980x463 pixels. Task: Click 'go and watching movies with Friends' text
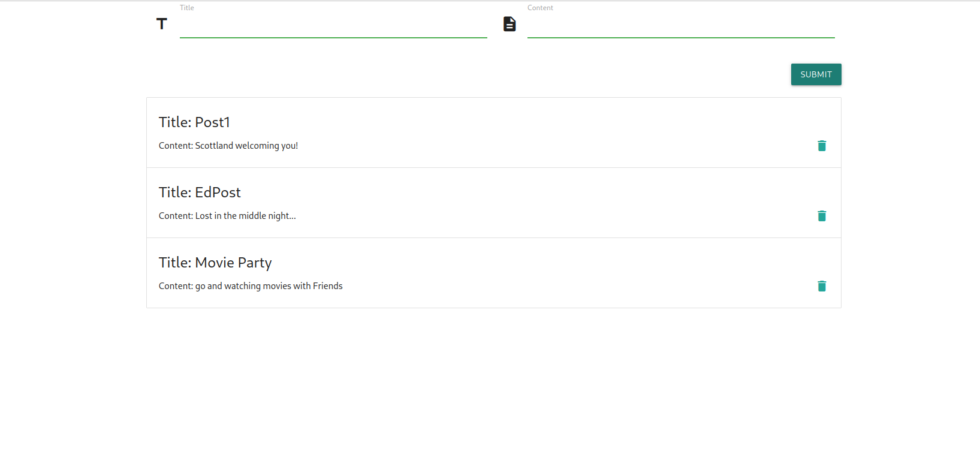tap(269, 286)
